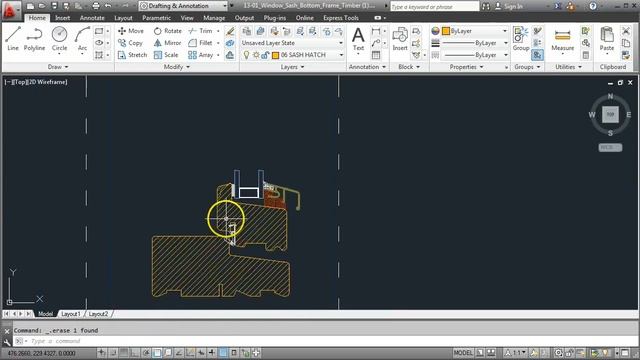Click the ByLayer object color swatch

446,31
